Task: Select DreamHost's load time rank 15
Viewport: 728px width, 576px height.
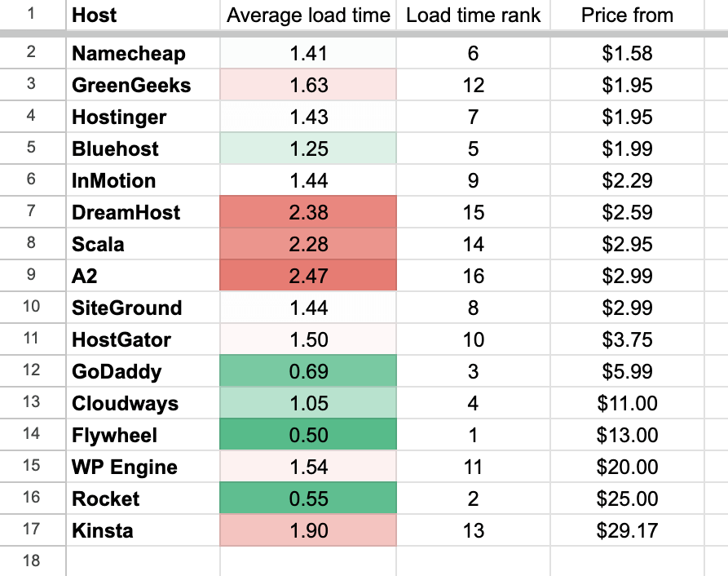Action: click(x=473, y=213)
